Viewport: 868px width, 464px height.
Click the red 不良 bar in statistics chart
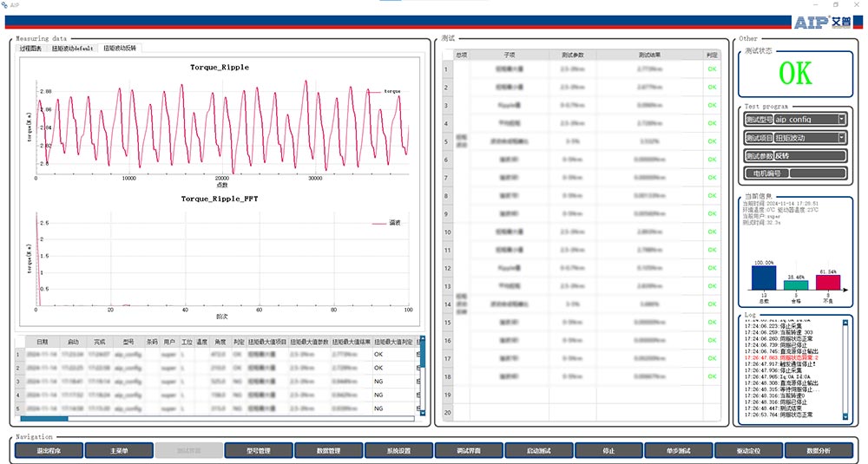tap(828, 283)
